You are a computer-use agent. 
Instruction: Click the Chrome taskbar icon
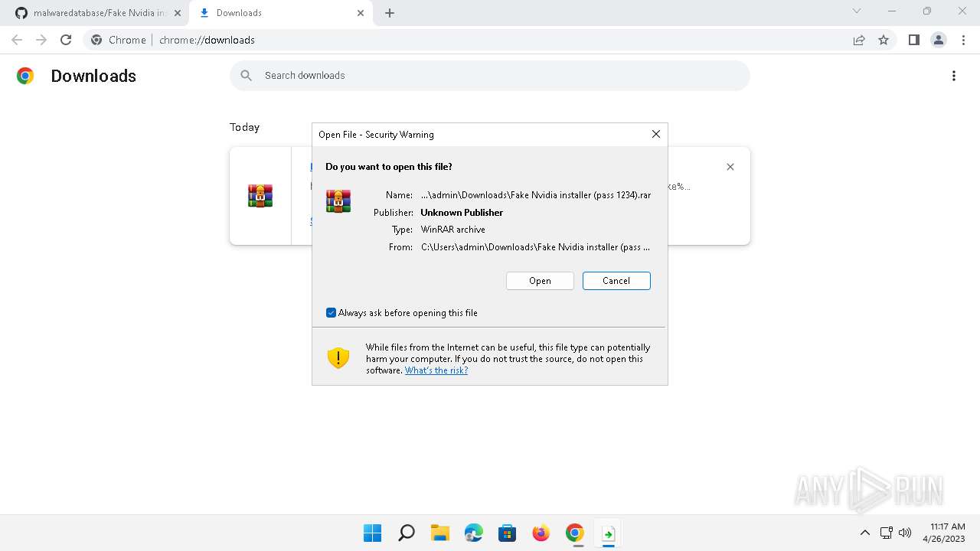pyautogui.click(x=575, y=533)
